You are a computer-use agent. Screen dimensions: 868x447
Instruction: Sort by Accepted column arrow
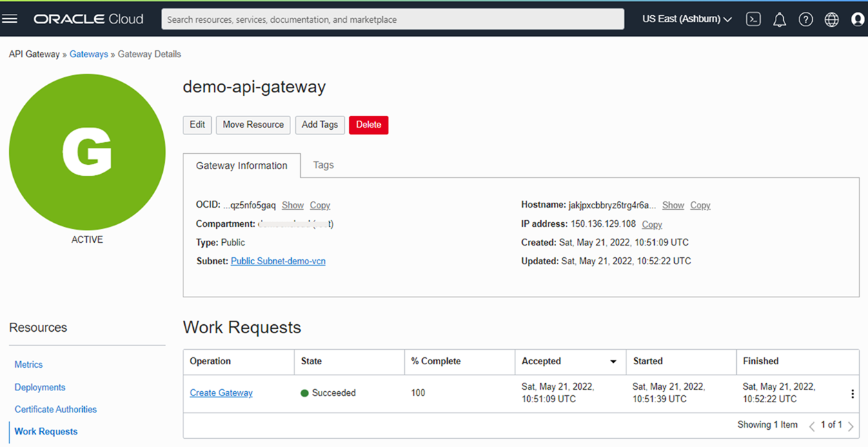(x=613, y=361)
